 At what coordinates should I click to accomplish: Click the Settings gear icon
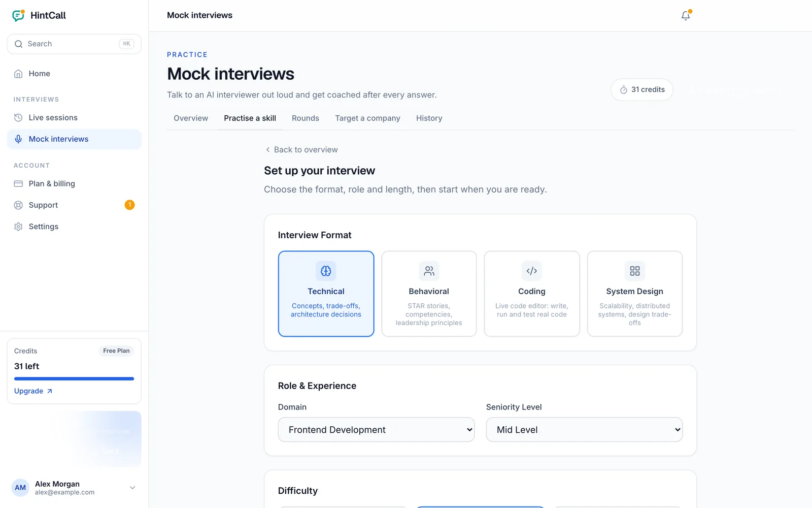[x=18, y=227]
